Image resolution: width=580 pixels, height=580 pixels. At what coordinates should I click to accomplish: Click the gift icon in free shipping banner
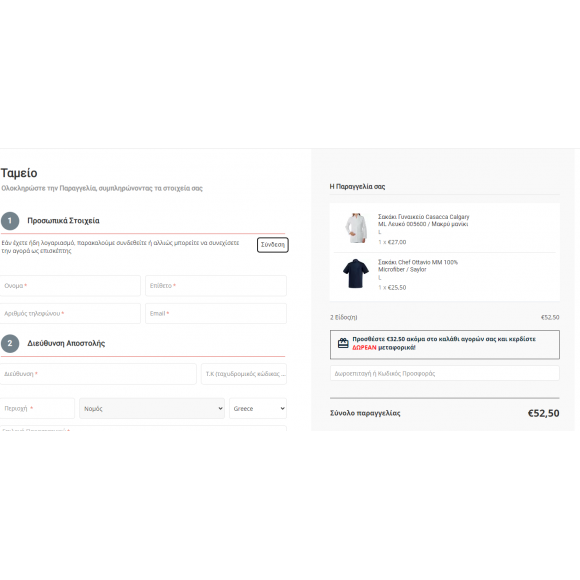(343, 343)
